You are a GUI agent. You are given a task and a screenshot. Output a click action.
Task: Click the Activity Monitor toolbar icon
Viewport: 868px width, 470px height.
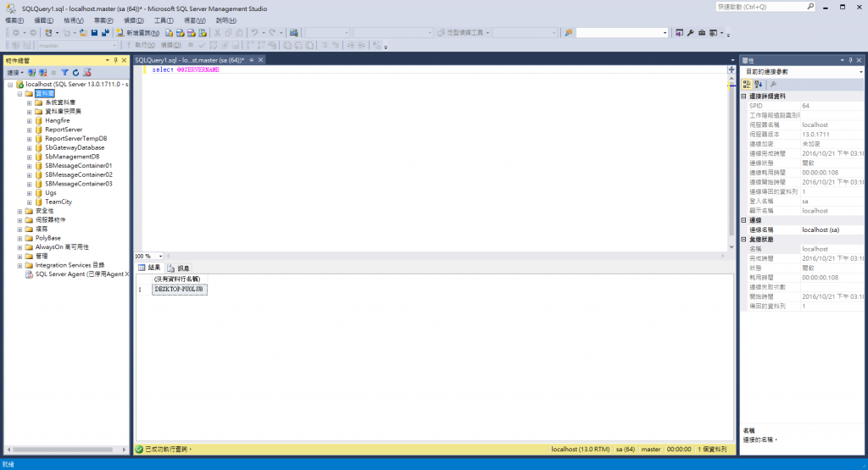(293, 33)
